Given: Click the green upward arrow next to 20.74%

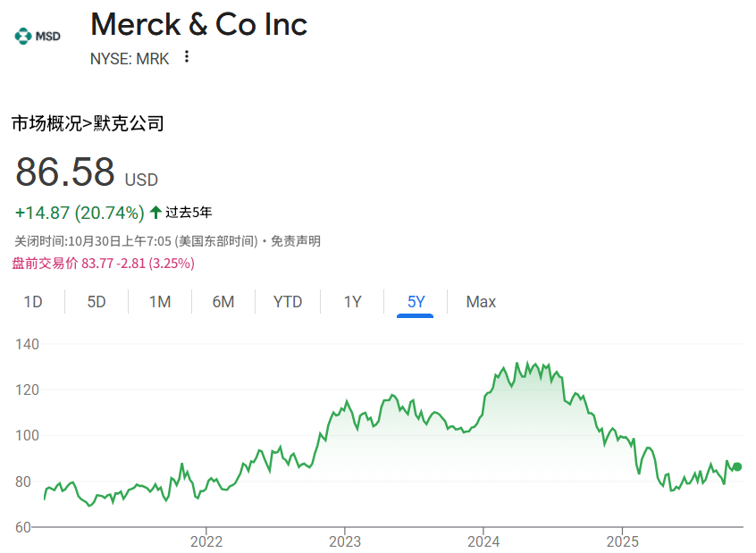Looking at the screenshot, I should click(x=154, y=213).
